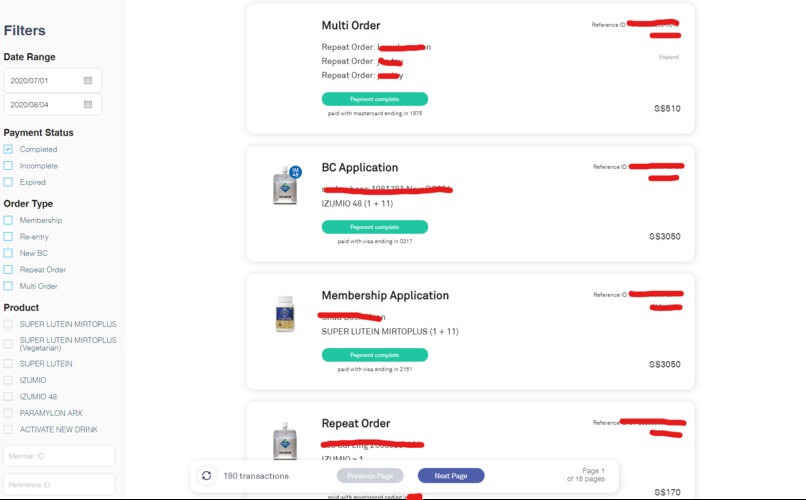Go to the Next Page
806x500 pixels.
click(451, 476)
